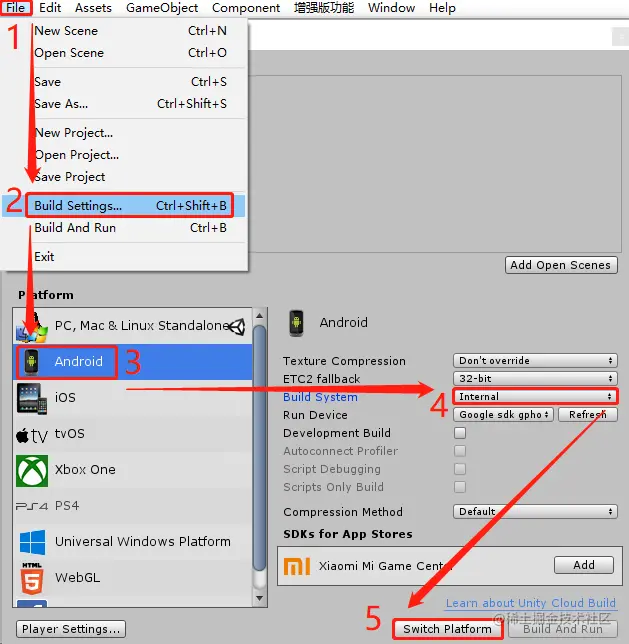
Task: Click the Apple tv tvOS icon
Action: pos(32,435)
